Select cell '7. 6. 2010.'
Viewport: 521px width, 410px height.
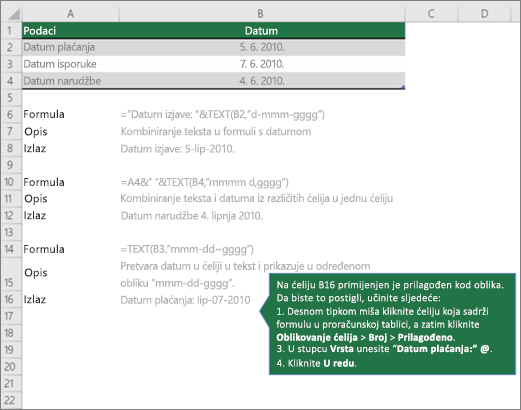(x=262, y=64)
